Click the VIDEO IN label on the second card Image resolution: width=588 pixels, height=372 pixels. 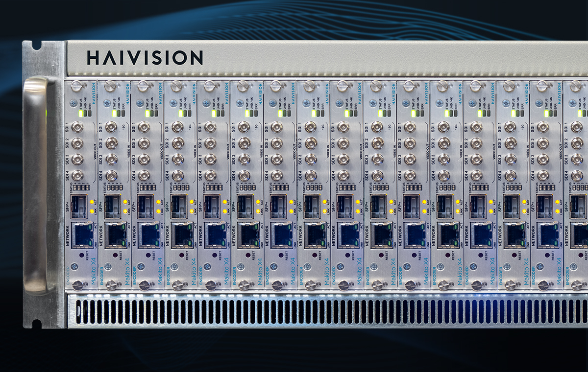click(129, 152)
